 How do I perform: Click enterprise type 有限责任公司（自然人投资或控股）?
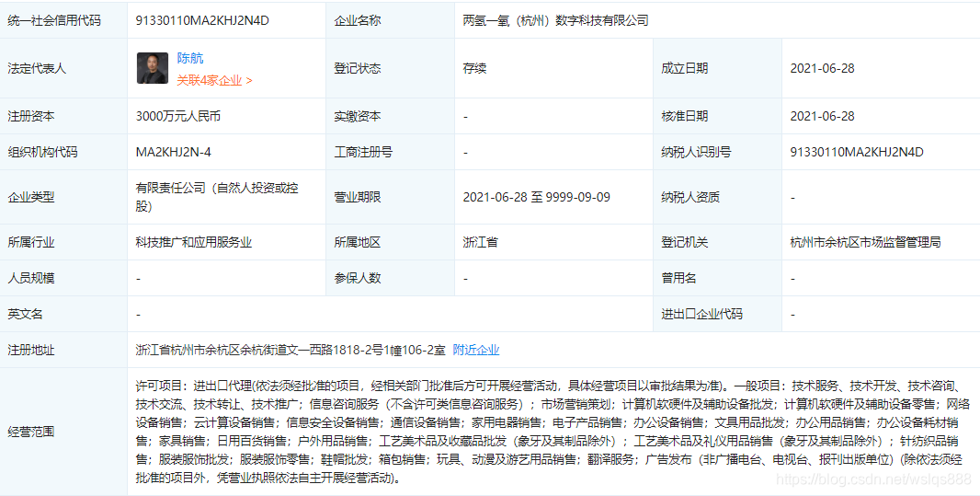(x=217, y=196)
